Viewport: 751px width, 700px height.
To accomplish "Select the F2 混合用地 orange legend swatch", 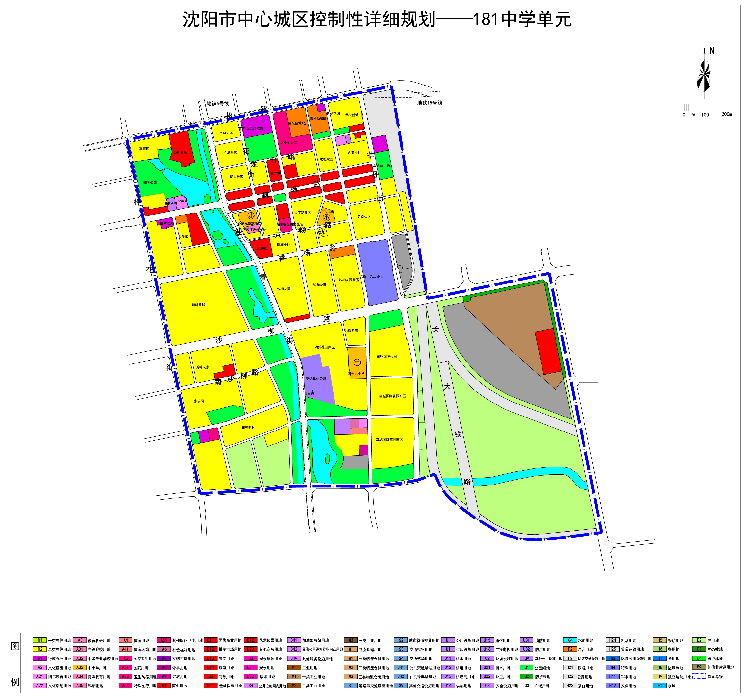I will pos(570,649).
